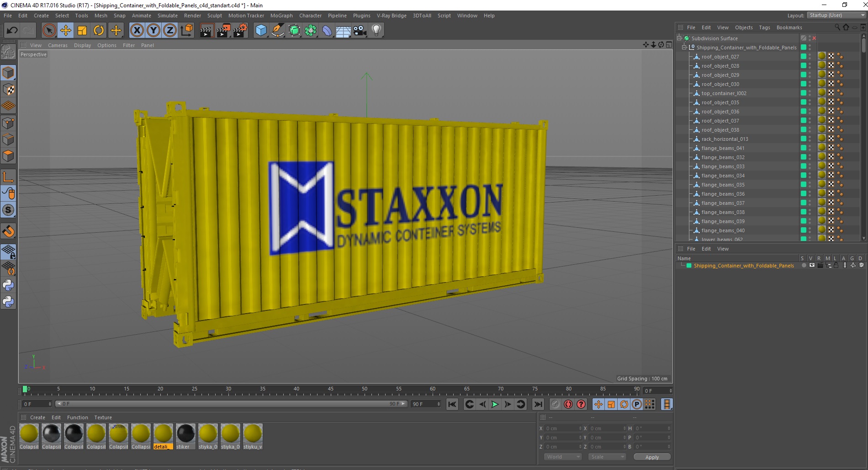Open the Spline pen tool
The image size is (868, 470).
click(x=277, y=31)
